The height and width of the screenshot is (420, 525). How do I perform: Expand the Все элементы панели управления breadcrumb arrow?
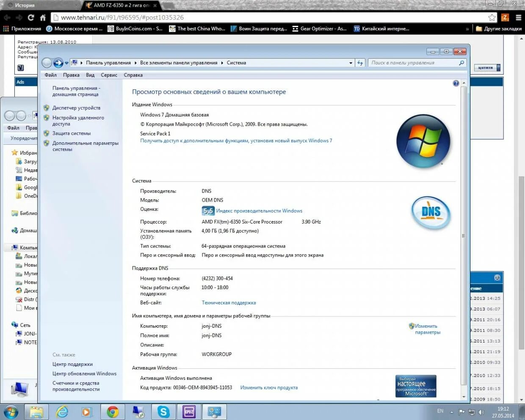click(x=222, y=63)
